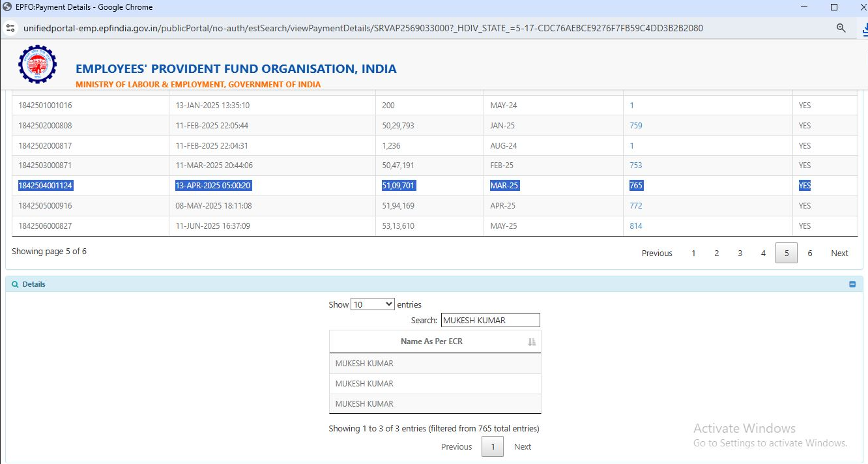The height and width of the screenshot is (464, 868).
Task: Click the browser address bar URL
Action: click(363, 28)
